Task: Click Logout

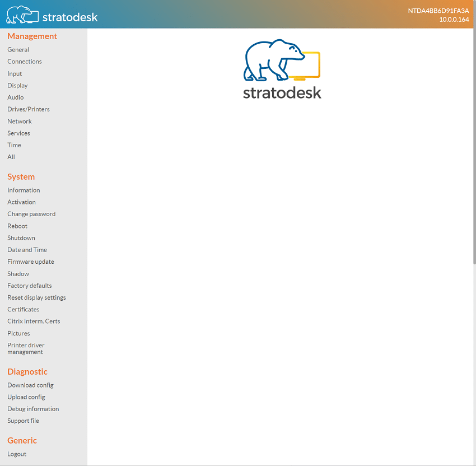Action: click(17, 454)
